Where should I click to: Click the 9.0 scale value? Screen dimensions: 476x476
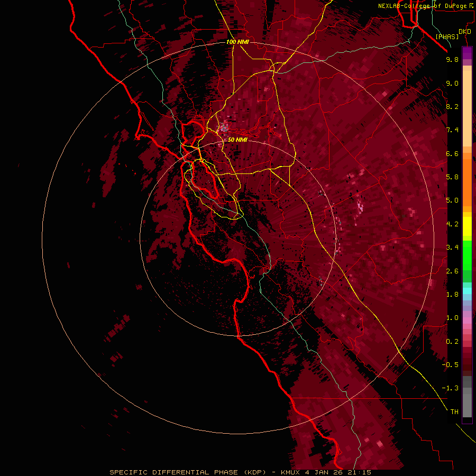(452, 83)
